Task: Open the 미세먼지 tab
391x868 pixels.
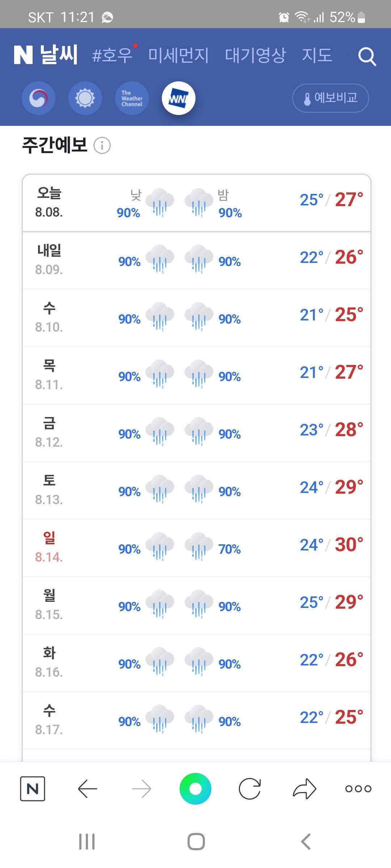Action: [178, 55]
